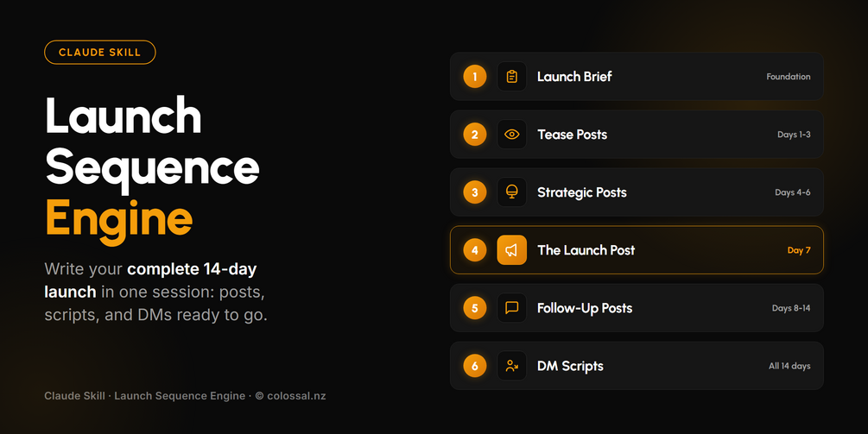The image size is (868, 434).
Task: Click the speech bubble icon beside Follow-Up Posts
Action: (511, 308)
